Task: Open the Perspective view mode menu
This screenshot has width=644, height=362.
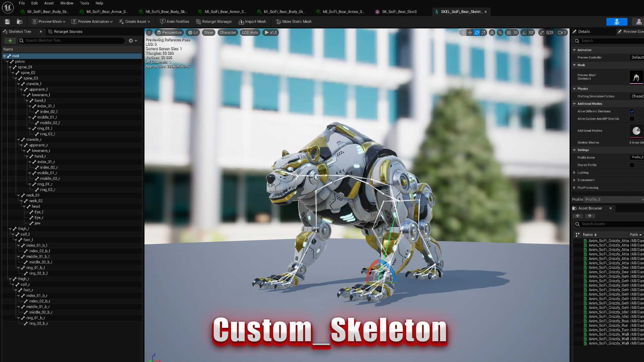Action: [169, 33]
